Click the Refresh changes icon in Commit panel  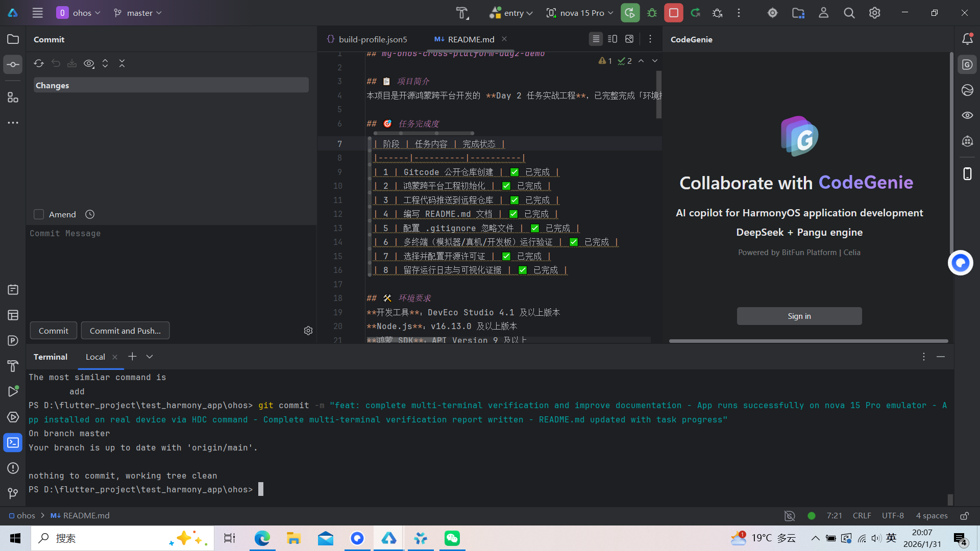click(39, 63)
